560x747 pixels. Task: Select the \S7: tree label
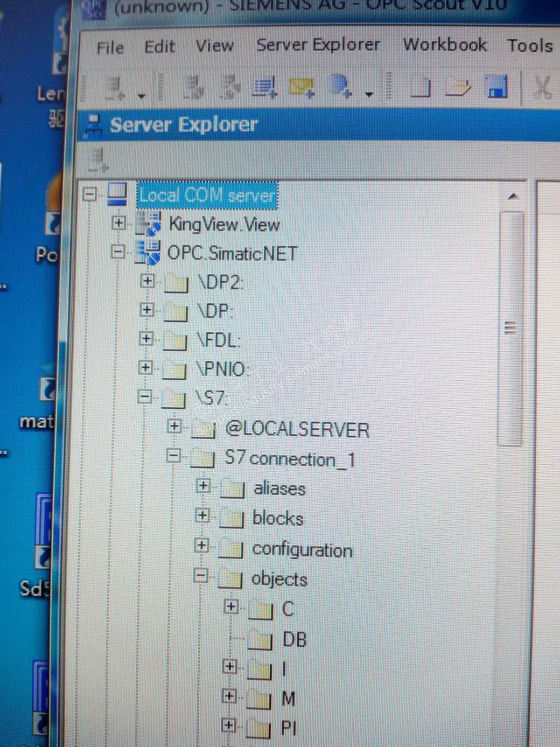click(x=211, y=398)
